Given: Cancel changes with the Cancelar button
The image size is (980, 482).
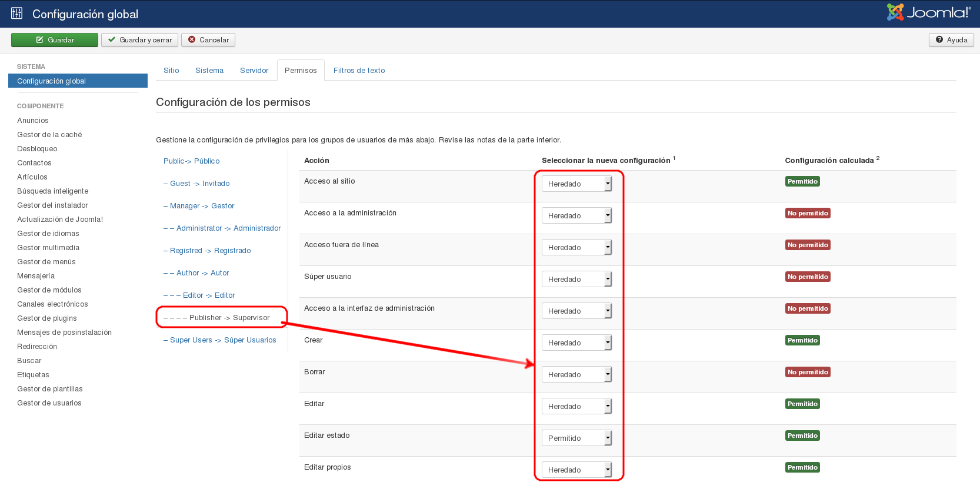Looking at the screenshot, I should [x=208, y=40].
